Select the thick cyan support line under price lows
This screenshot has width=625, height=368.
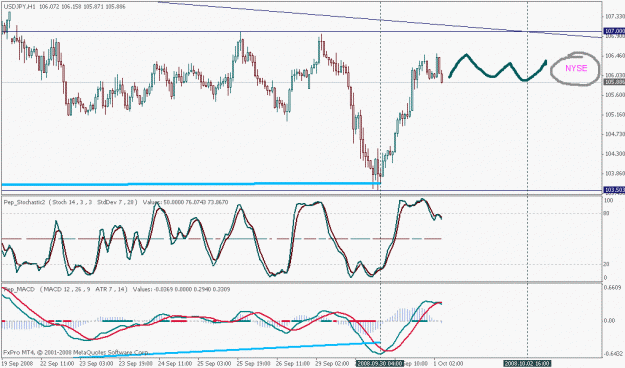click(x=191, y=184)
